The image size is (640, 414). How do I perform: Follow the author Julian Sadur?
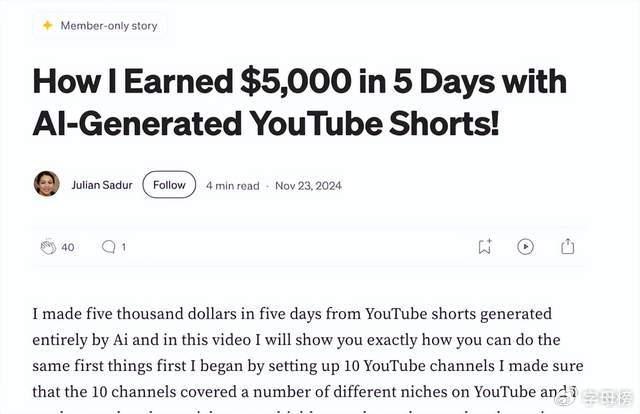(169, 185)
